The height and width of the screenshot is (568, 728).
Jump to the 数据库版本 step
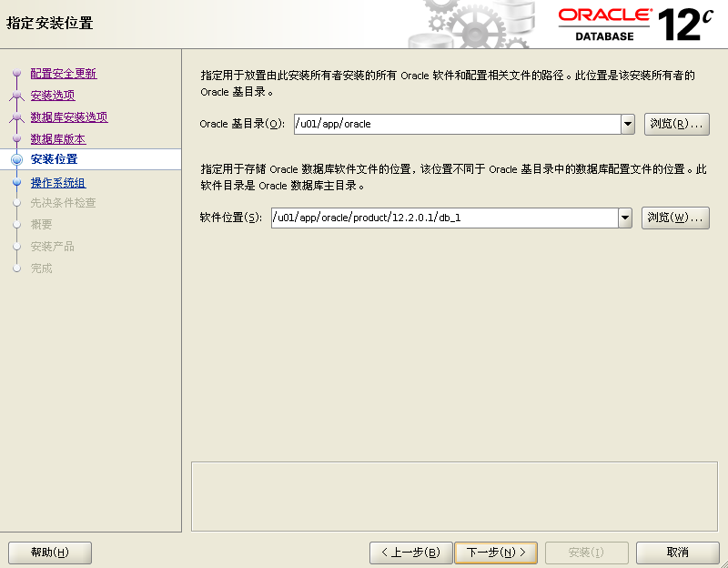point(58,139)
